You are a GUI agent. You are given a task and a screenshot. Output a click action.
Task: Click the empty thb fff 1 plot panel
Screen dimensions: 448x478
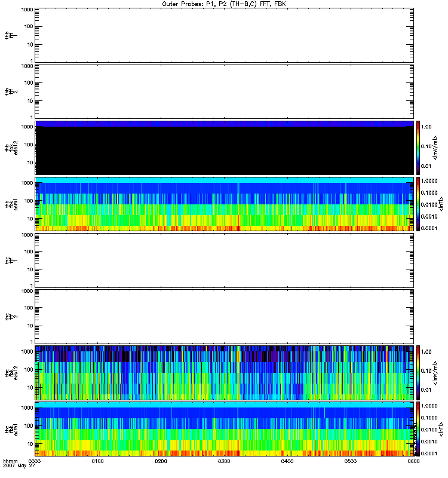coord(225,35)
